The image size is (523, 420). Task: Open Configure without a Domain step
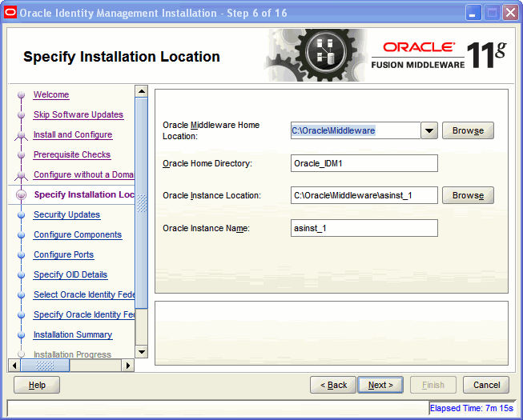pyautogui.click(x=84, y=174)
